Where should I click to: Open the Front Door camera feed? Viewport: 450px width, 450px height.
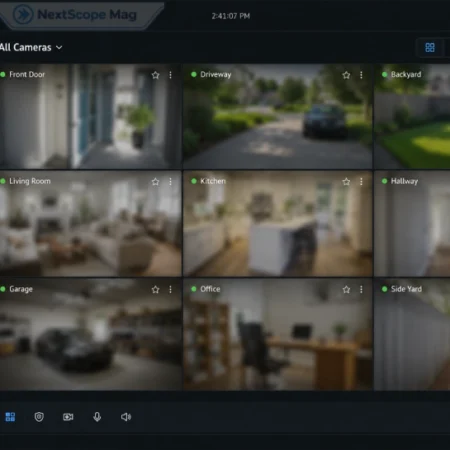90,116
